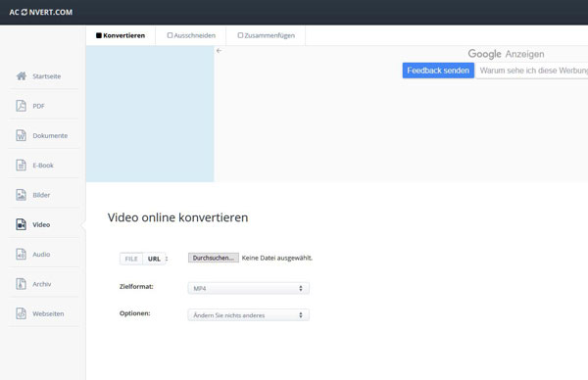This screenshot has width=588, height=380.
Task: Switch to the Zusammenfügen tab
Action: coord(266,35)
